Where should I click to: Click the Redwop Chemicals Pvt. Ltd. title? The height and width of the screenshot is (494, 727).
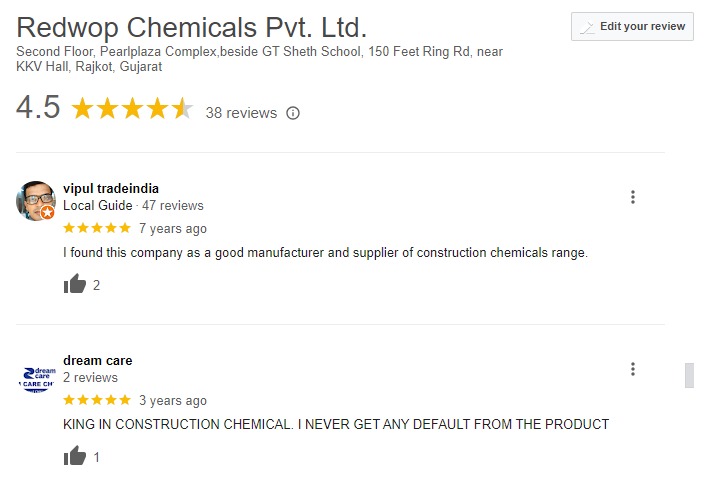point(192,27)
